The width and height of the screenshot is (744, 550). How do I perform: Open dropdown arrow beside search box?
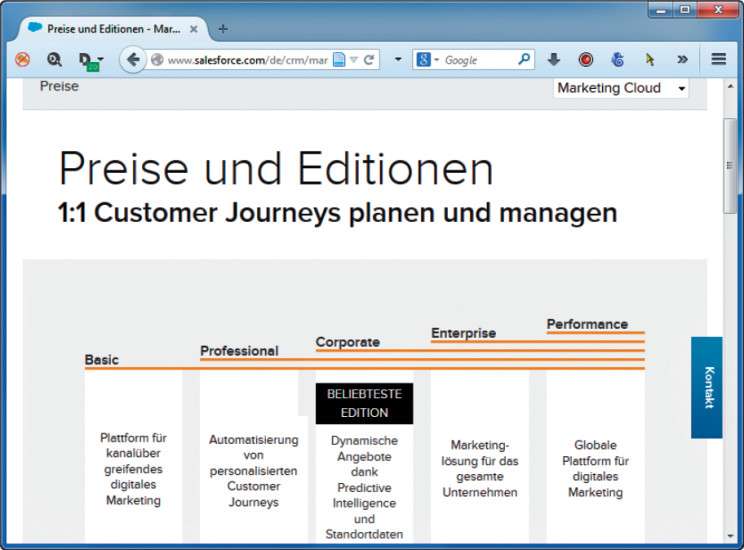click(398, 60)
